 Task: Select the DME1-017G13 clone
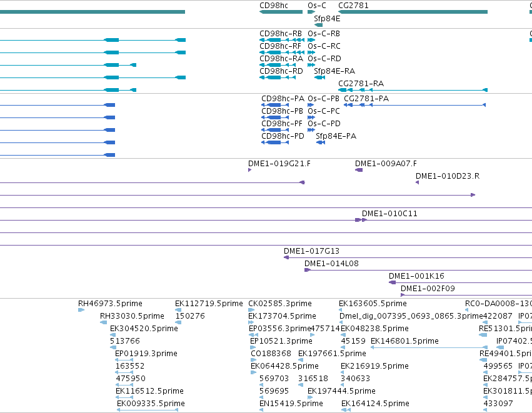tap(408, 257)
